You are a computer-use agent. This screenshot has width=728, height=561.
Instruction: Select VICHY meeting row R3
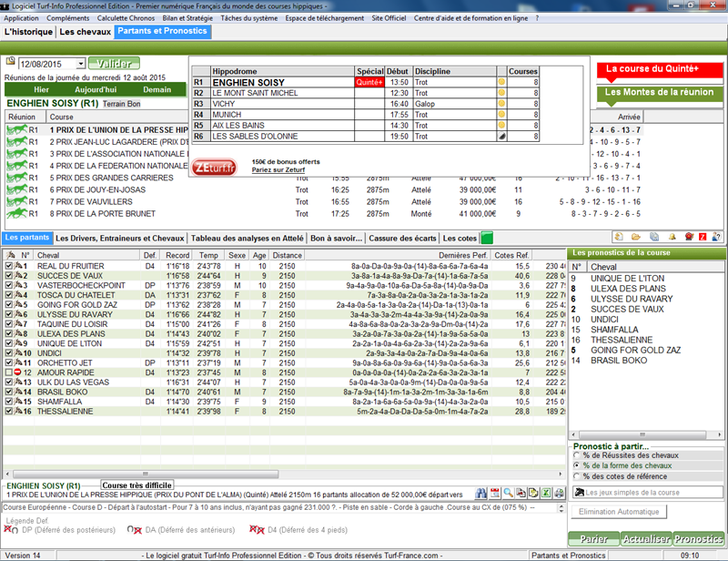pos(365,104)
